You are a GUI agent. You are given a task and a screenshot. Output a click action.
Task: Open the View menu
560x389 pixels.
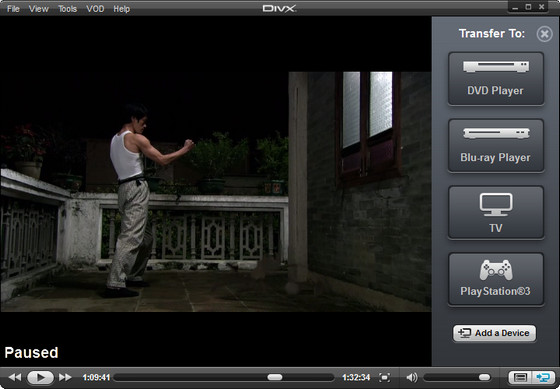click(x=39, y=9)
